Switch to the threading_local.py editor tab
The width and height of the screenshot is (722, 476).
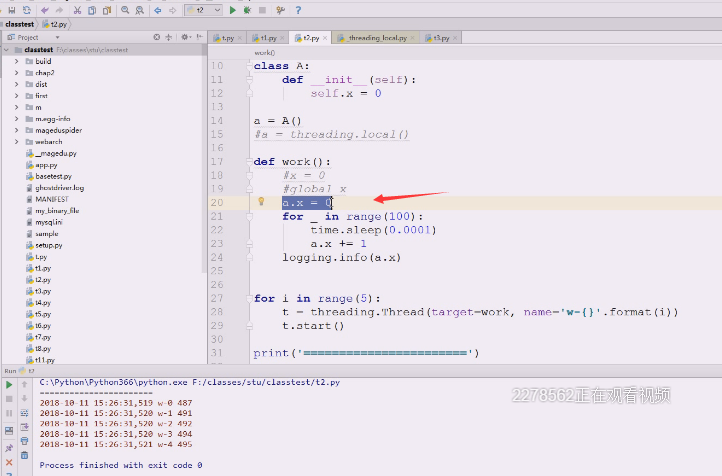pos(374,38)
